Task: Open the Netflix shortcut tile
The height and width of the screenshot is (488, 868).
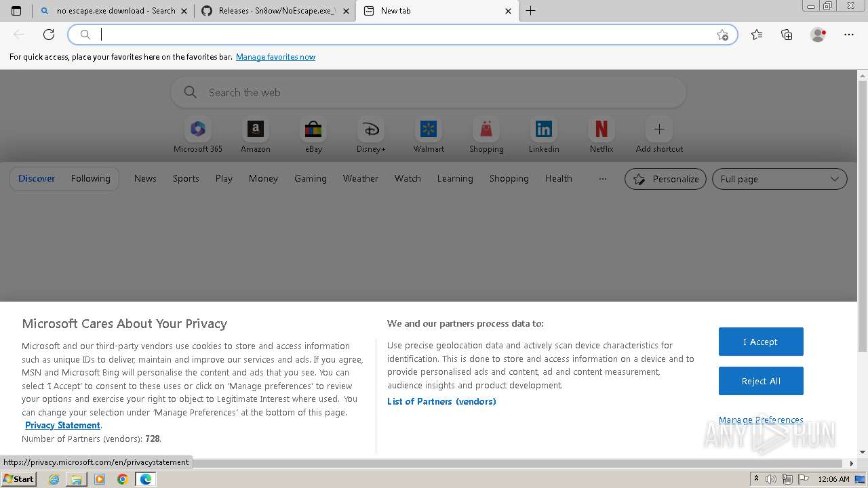Action: [601, 135]
